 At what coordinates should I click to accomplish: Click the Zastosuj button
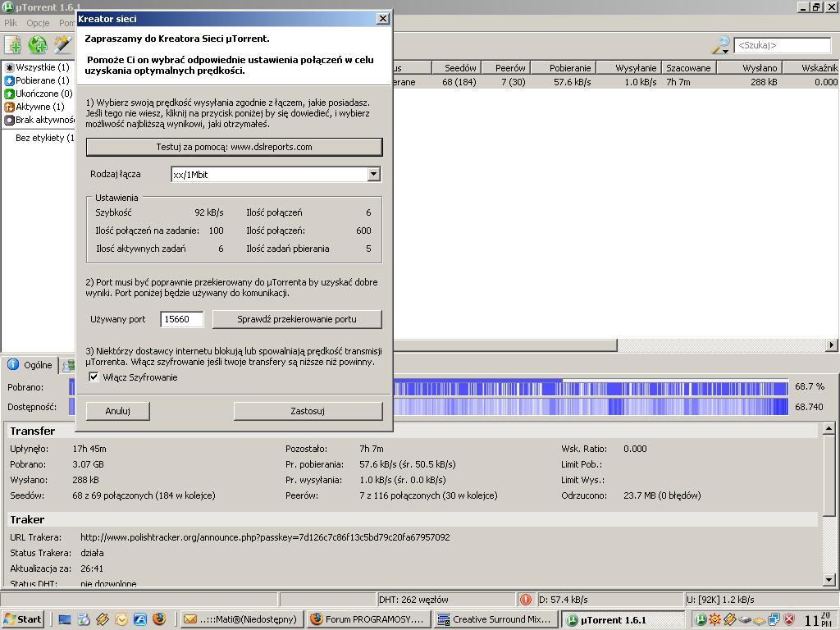[x=308, y=411]
